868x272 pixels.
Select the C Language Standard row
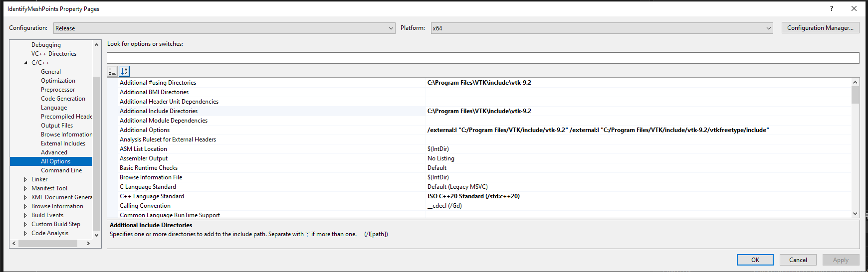point(479,187)
